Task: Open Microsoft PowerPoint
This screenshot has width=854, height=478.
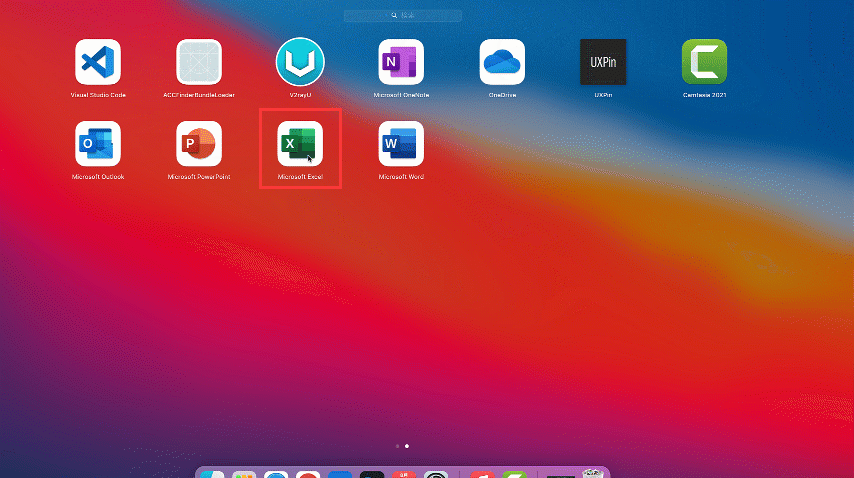Action: [x=199, y=145]
